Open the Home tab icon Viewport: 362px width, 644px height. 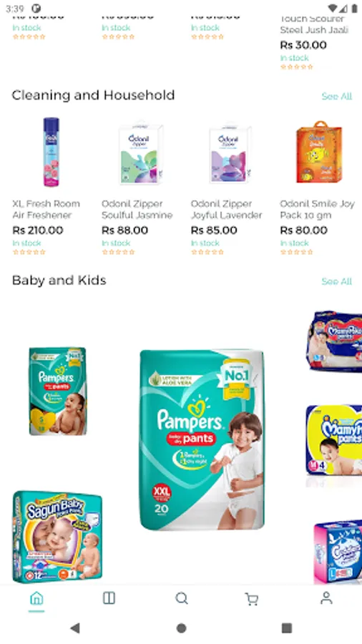(x=36, y=598)
